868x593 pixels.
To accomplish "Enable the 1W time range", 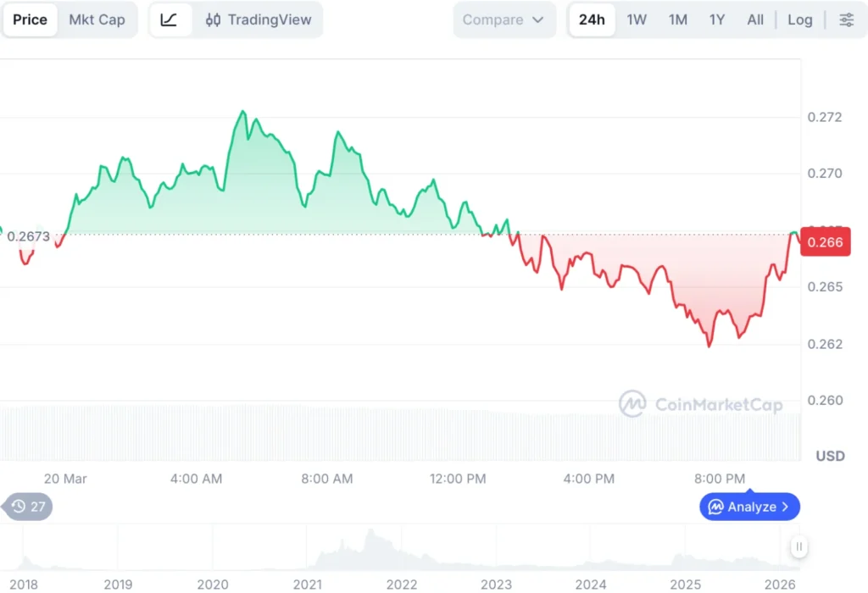I will coord(637,19).
